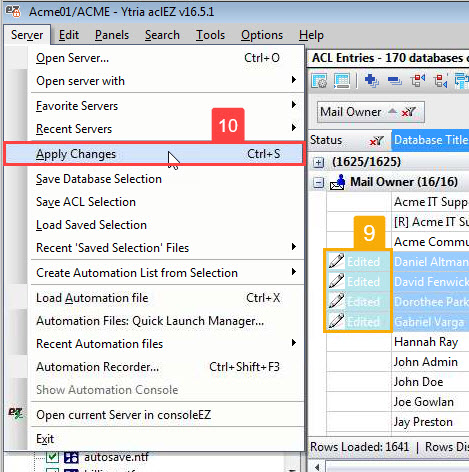469x472 pixels.
Task: Clear the filter on the Status column
Action: (x=376, y=141)
